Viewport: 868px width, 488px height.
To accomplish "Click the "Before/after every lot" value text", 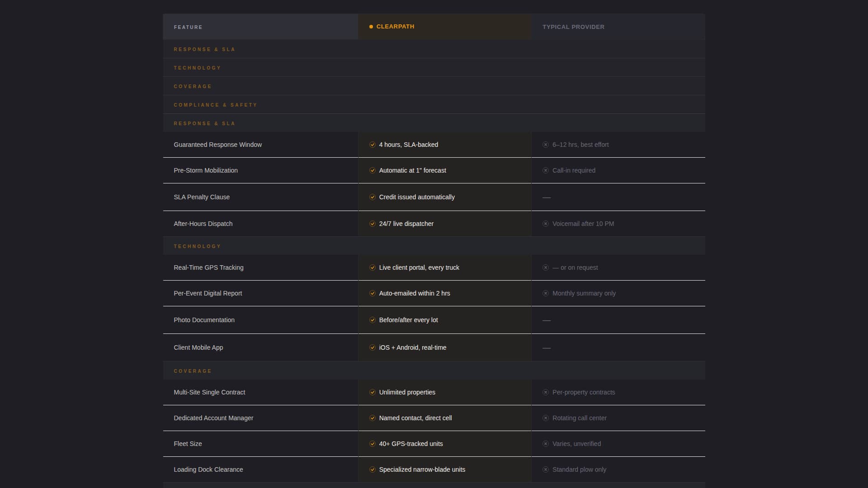I will [x=409, y=320].
